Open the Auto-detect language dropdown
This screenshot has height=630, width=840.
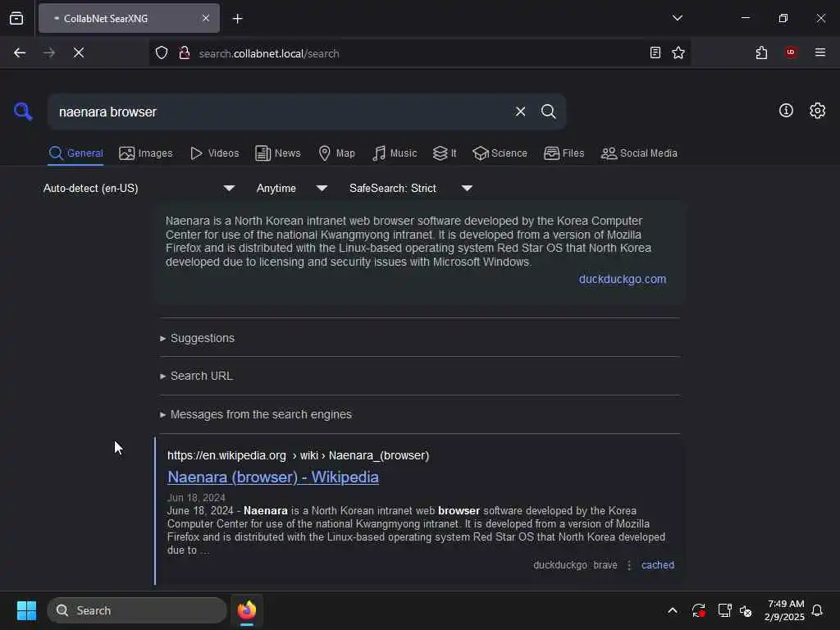[x=139, y=189]
